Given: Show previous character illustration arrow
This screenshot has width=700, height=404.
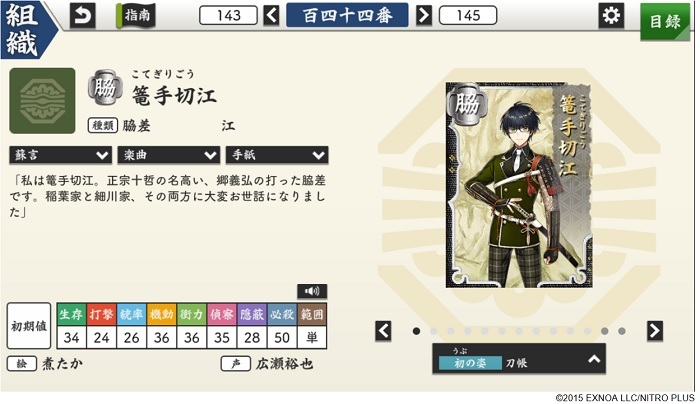Looking at the screenshot, I should tap(383, 331).
